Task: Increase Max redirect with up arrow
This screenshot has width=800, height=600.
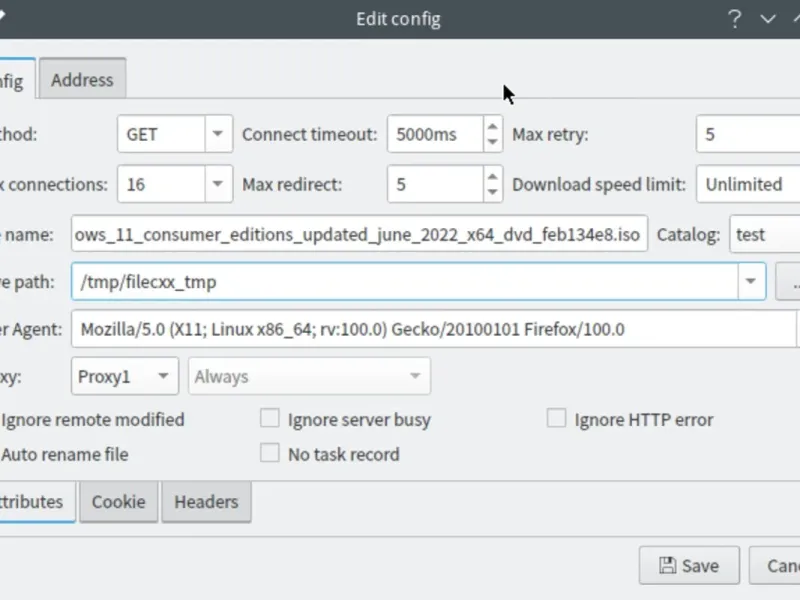Action: [492, 176]
